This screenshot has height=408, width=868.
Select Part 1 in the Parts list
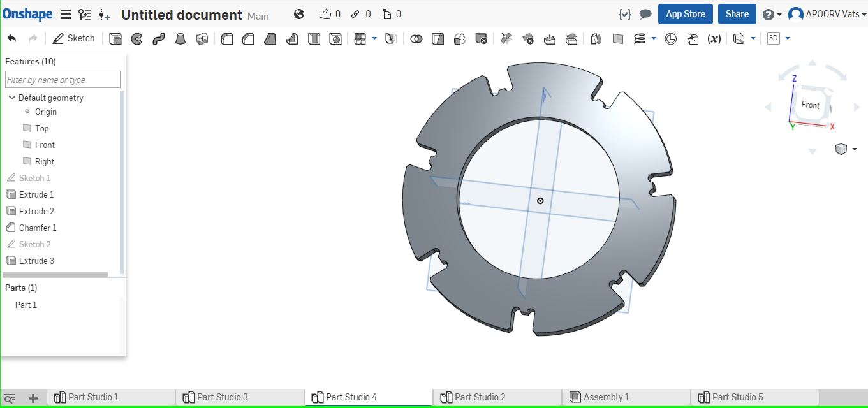pos(26,305)
